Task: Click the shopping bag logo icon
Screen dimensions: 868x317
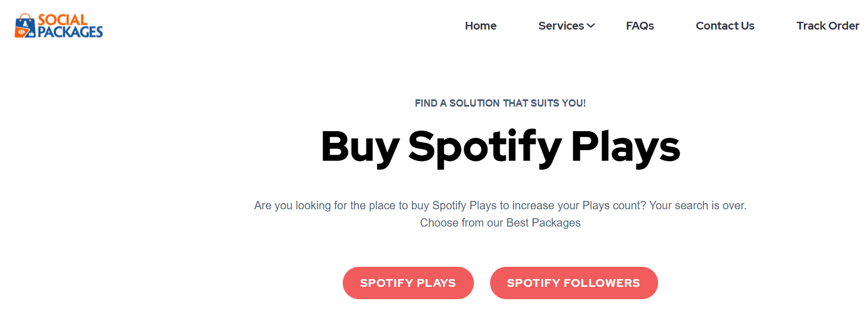Action: click(x=25, y=26)
